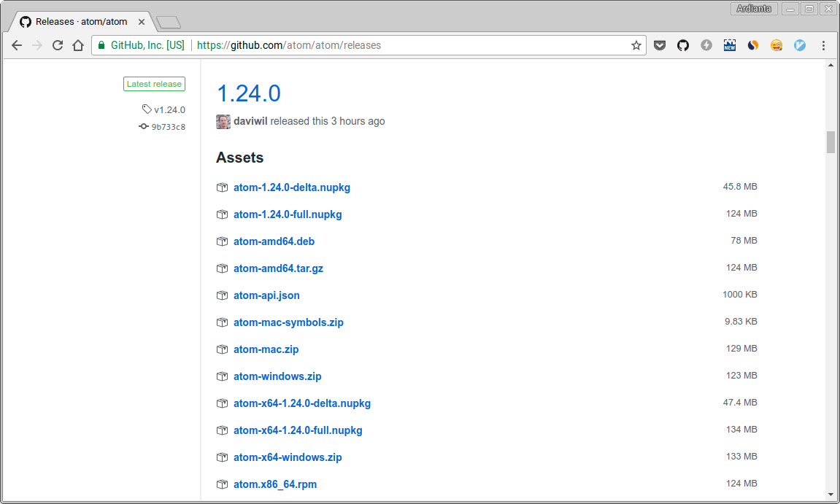The height and width of the screenshot is (504, 840).
Task: Click the package icon beside atom-amd64.deb
Action: coord(222,241)
